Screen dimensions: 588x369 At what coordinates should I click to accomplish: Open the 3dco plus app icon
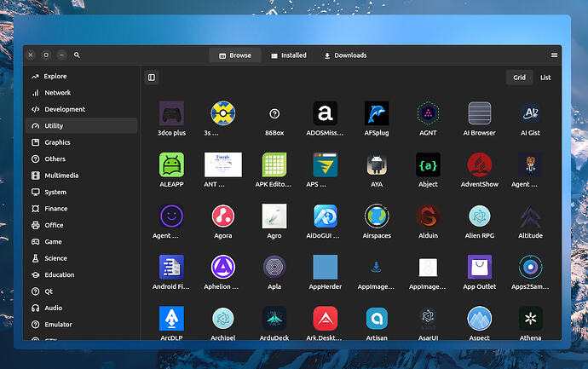(x=171, y=113)
